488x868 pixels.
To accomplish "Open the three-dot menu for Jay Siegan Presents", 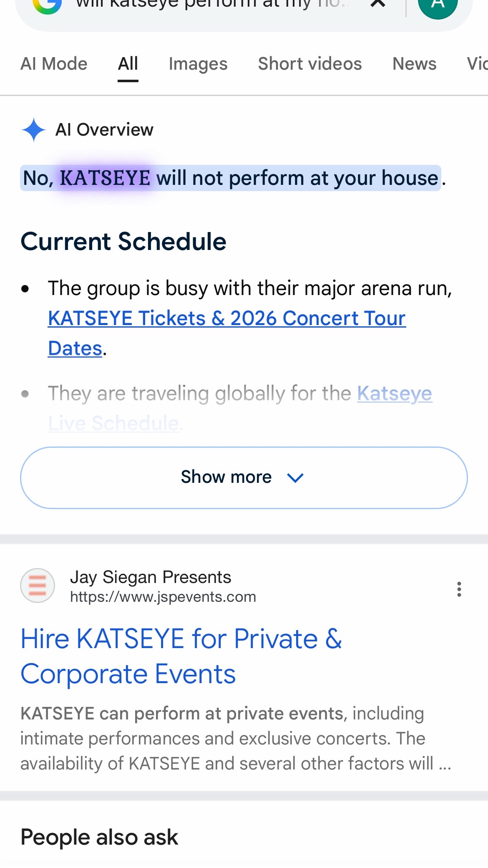I will [x=459, y=589].
